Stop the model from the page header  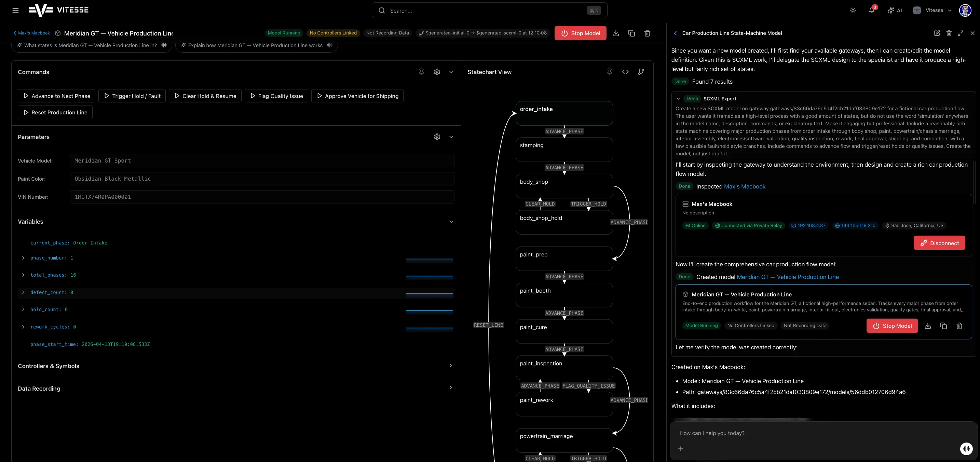580,33
